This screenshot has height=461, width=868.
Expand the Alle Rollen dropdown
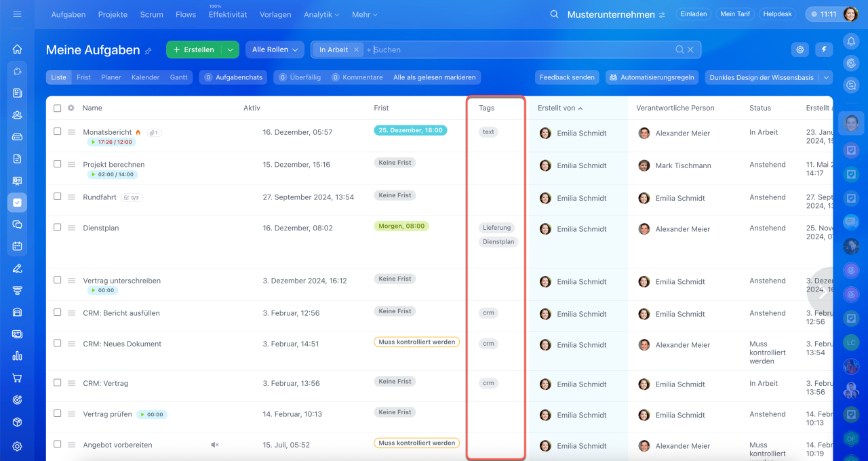click(x=275, y=49)
